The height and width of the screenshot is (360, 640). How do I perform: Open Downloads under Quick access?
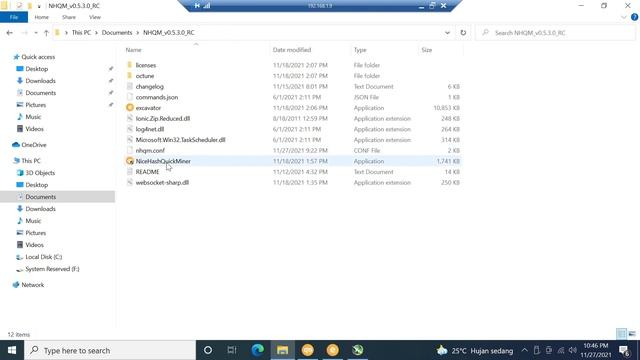(40, 81)
